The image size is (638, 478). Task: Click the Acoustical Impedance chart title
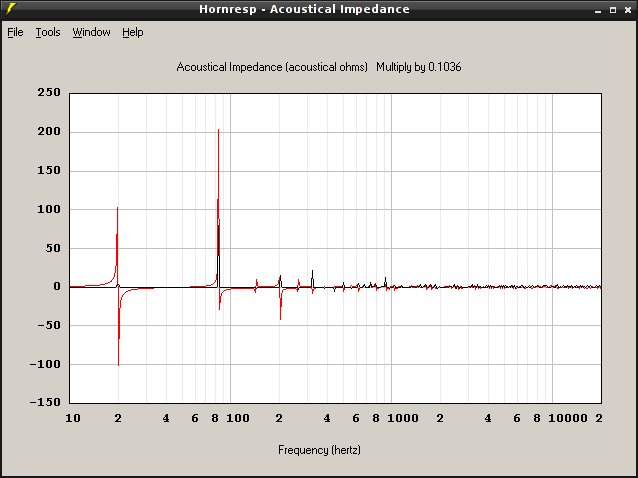tap(272, 67)
